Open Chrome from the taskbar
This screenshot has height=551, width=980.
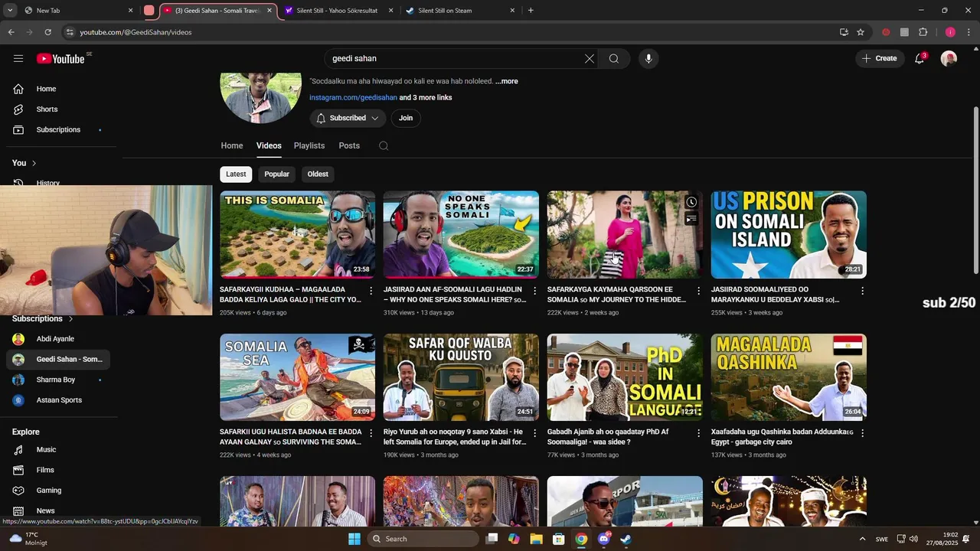[x=581, y=539]
